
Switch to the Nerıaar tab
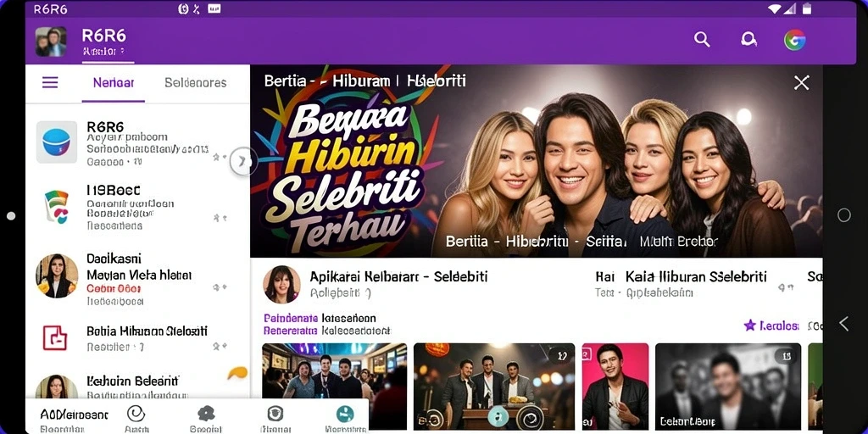coord(114,83)
